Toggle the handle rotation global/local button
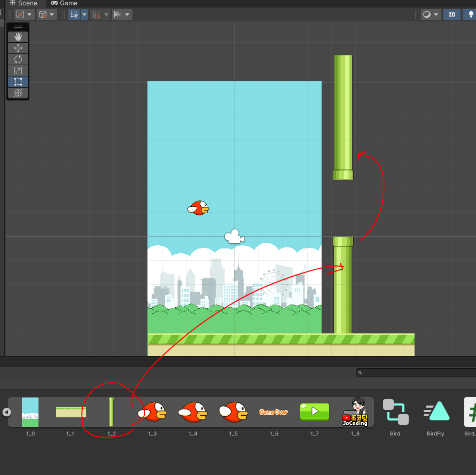Viewport: 476px width, 475px height. [43, 14]
